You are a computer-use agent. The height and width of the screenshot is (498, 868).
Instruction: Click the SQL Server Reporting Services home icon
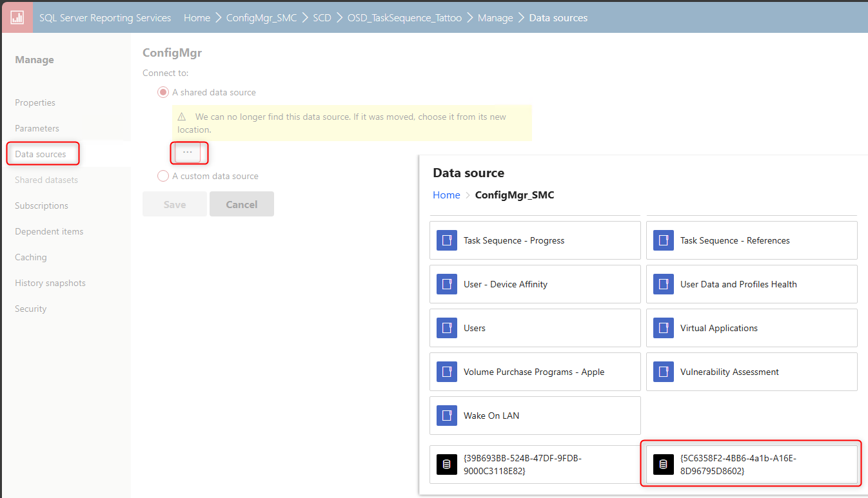tap(16, 17)
